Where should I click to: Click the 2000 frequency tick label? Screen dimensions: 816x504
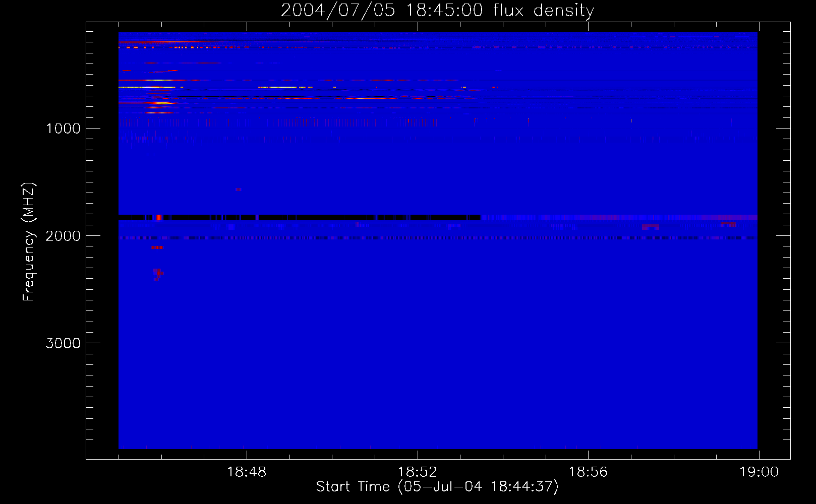point(63,236)
